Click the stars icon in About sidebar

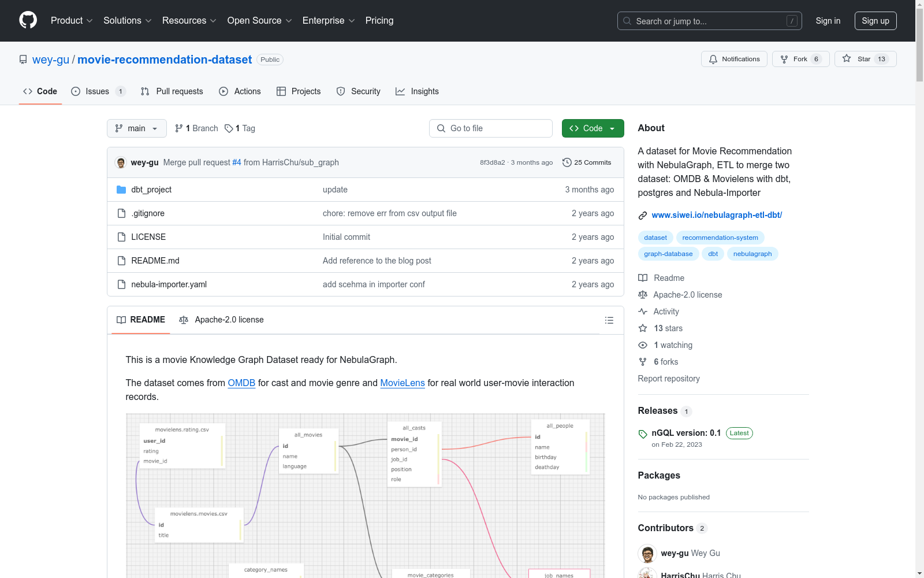pyautogui.click(x=643, y=328)
